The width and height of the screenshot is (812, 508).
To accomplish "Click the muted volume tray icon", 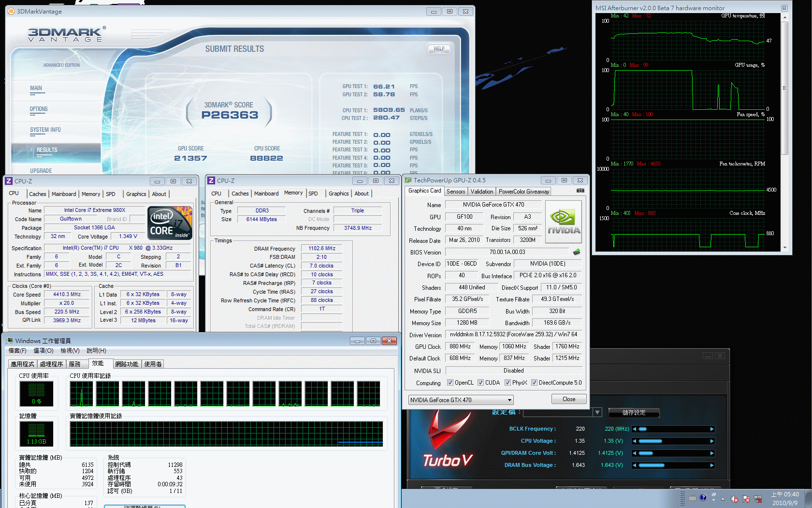I will coord(735,499).
